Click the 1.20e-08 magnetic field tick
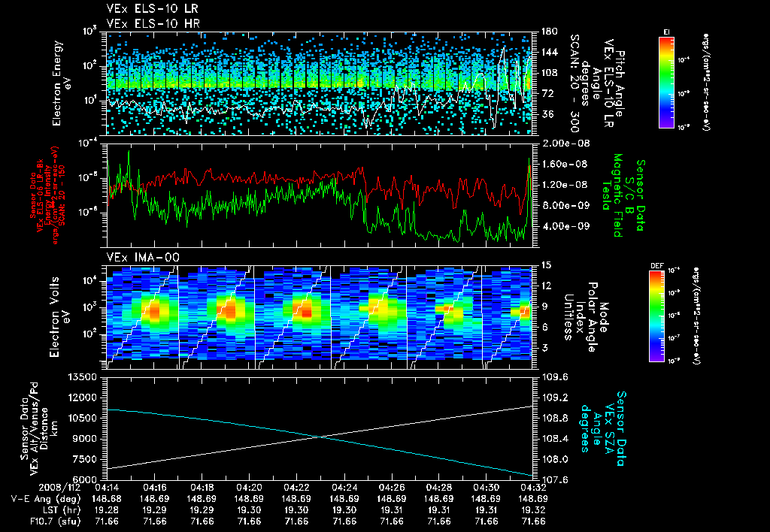Viewport: 770px width, 532px height. (x=566, y=185)
